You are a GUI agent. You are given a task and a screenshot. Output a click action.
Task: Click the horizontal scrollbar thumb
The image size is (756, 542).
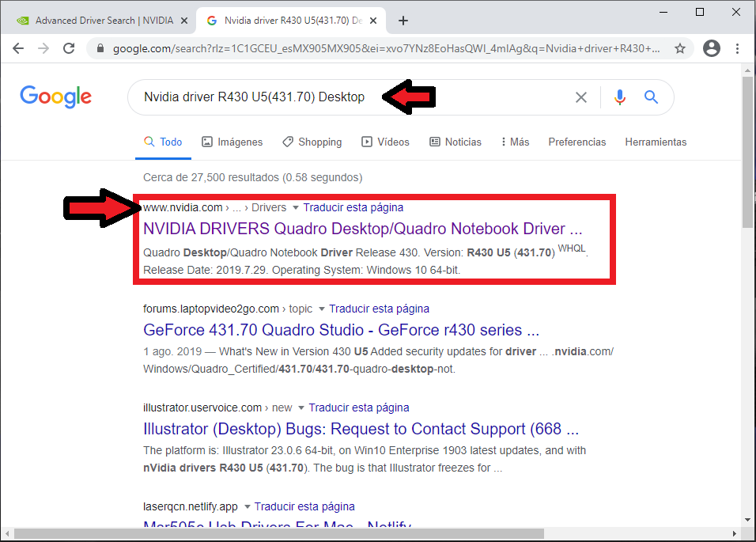[278, 534]
